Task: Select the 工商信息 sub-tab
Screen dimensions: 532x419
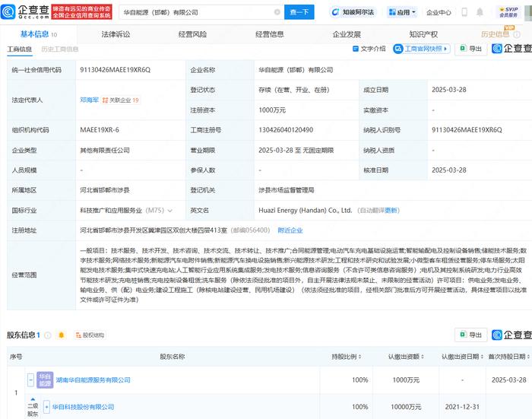Action: click(20, 49)
